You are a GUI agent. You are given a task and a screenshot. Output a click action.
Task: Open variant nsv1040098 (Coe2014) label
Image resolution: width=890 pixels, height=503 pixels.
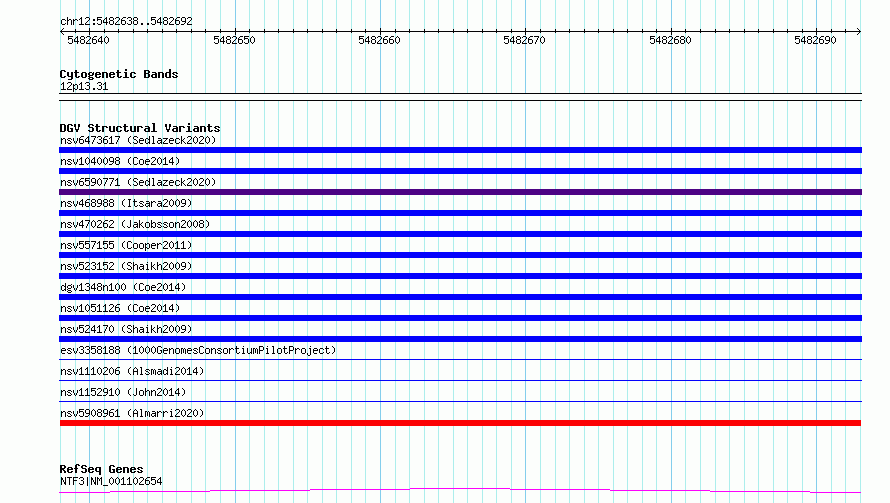click(120, 161)
